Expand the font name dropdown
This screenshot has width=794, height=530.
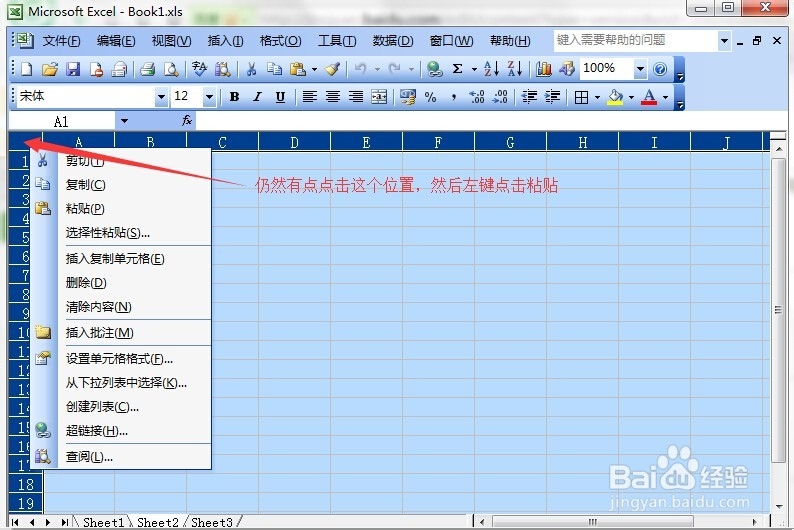(x=161, y=97)
